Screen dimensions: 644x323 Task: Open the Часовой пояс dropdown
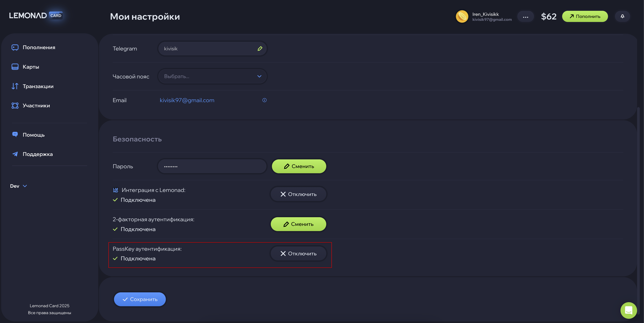212,76
